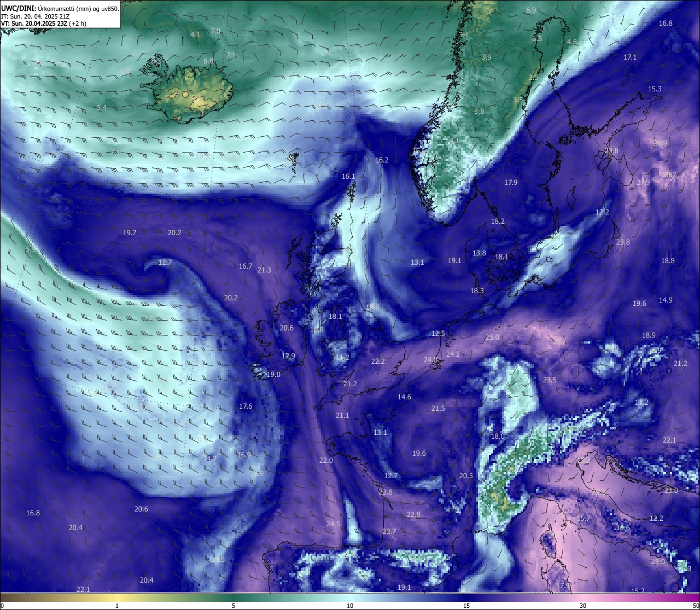Click the 18.0 map value
Viewport: 700px width, 610px height.
[x=498, y=437]
